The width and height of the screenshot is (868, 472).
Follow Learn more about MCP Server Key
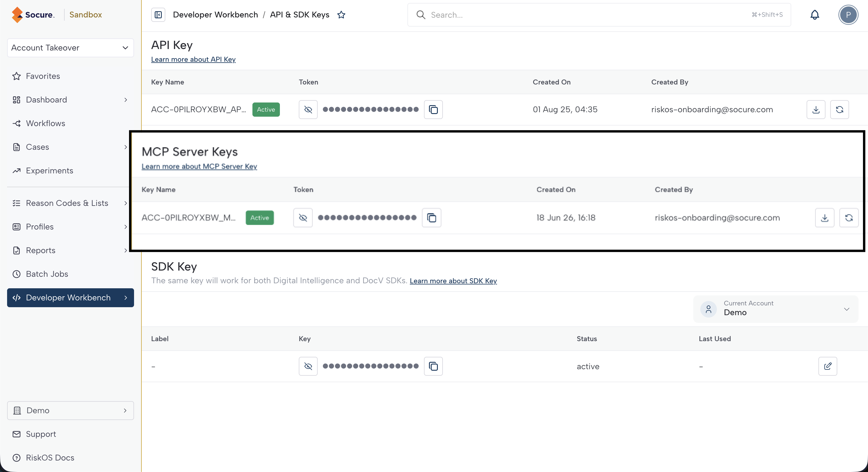199,166
